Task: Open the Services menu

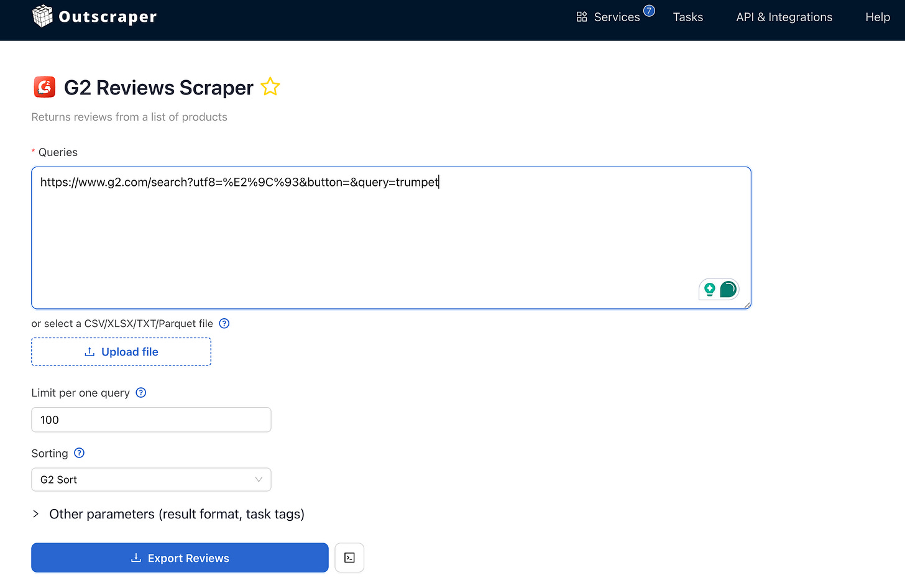Action: tap(609, 17)
